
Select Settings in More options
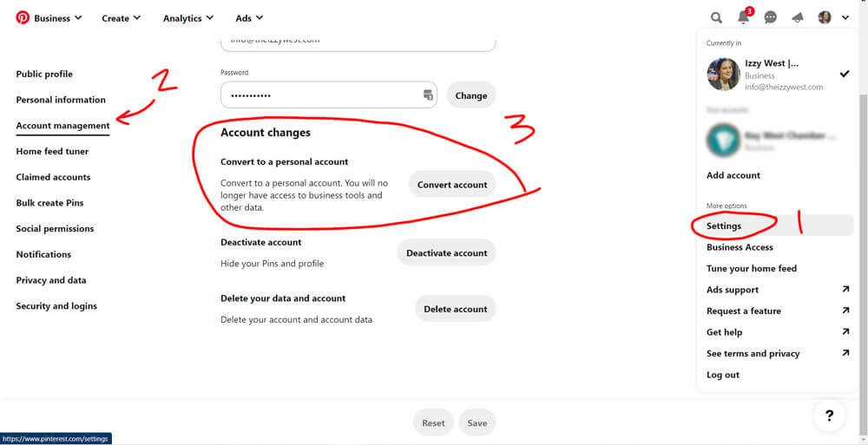click(778, 226)
